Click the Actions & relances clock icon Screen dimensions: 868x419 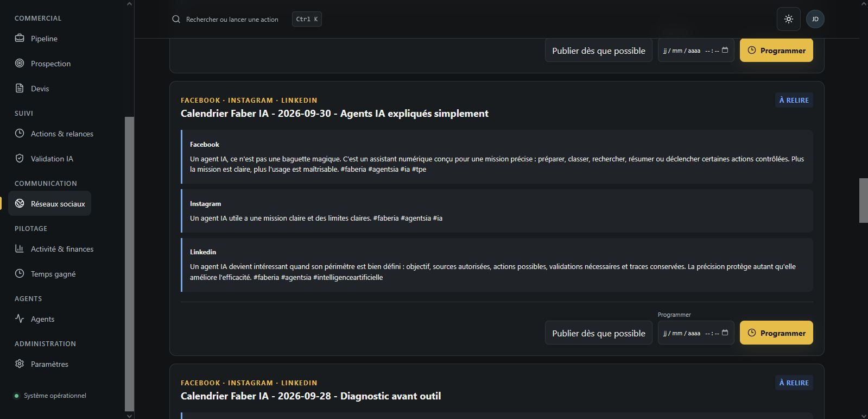point(20,133)
